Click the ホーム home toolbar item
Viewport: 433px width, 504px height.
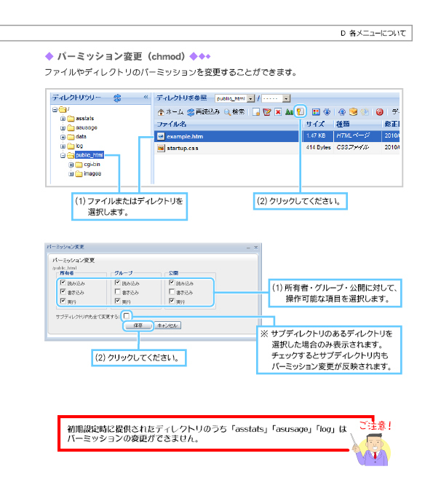click(170, 112)
